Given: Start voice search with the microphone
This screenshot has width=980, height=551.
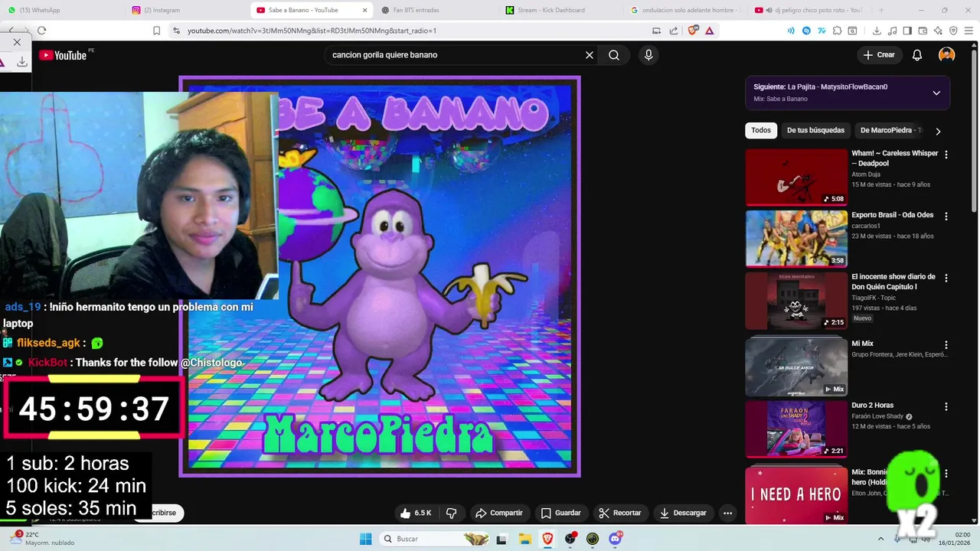Looking at the screenshot, I should click(x=648, y=55).
